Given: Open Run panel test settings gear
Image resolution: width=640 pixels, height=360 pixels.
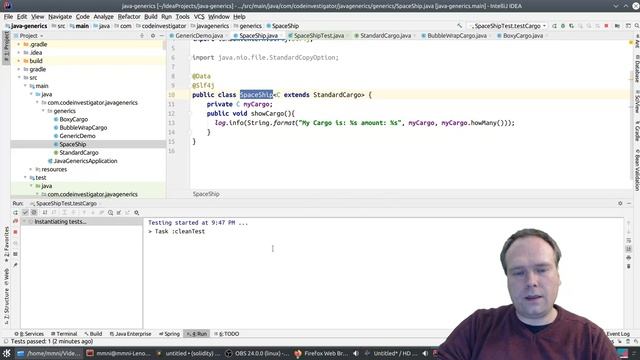Looking at the screenshot, I should [x=137, y=213].
